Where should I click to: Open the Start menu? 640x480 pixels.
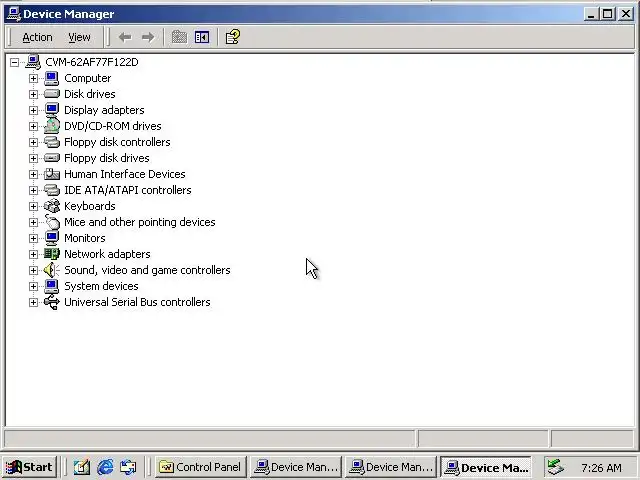click(x=29, y=467)
